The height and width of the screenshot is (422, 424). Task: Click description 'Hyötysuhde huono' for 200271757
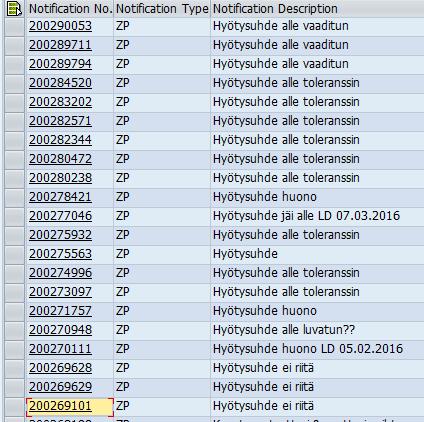click(x=265, y=311)
